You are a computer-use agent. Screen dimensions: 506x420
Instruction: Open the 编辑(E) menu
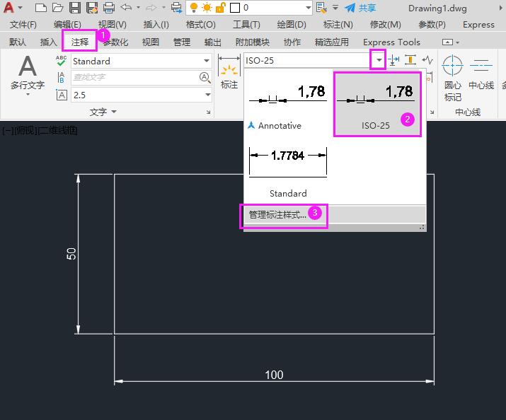point(67,25)
